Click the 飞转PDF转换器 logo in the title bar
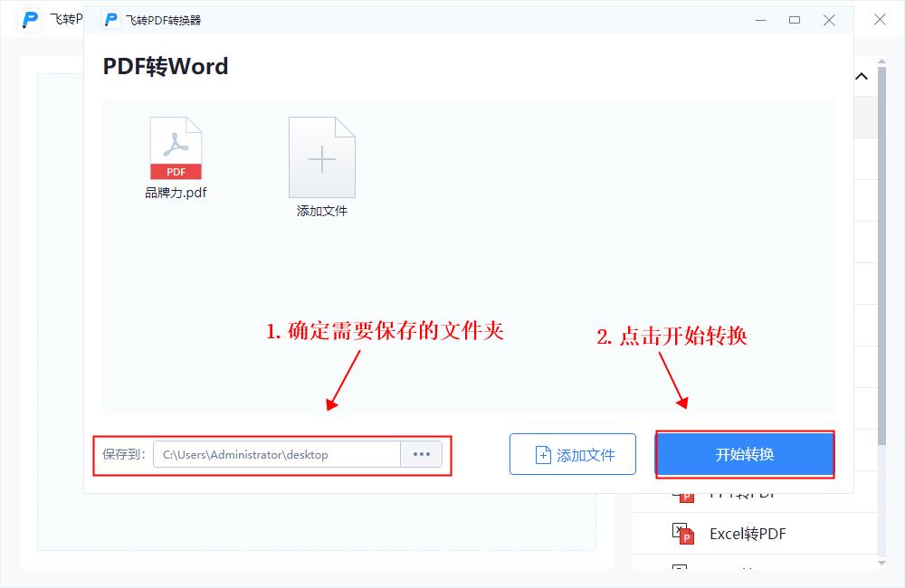 (110, 19)
